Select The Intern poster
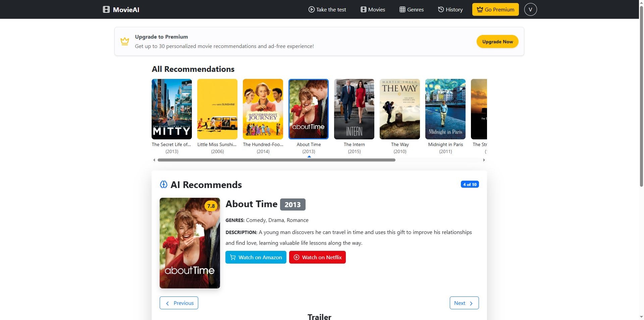The width and height of the screenshot is (644, 320). (x=354, y=109)
